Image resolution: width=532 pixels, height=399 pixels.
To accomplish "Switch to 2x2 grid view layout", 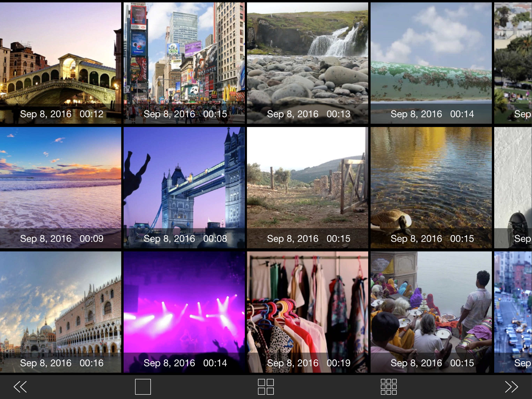I will 266,387.
